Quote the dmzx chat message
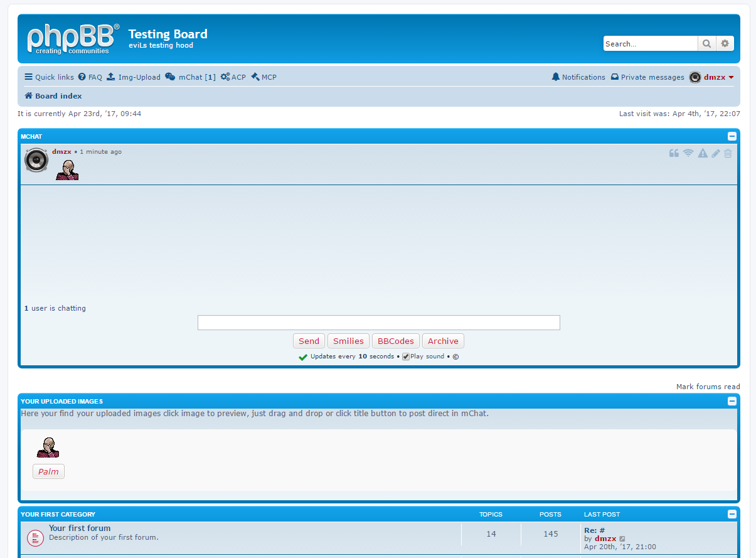 coord(674,153)
